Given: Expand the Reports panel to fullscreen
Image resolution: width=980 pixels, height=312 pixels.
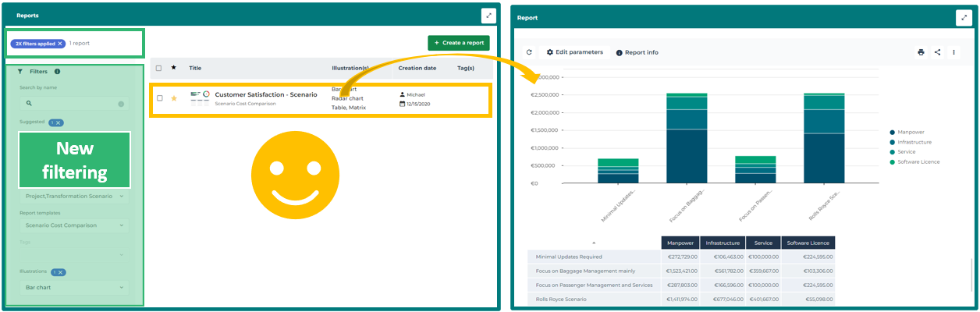Looking at the screenshot, I should pos(488,15).
